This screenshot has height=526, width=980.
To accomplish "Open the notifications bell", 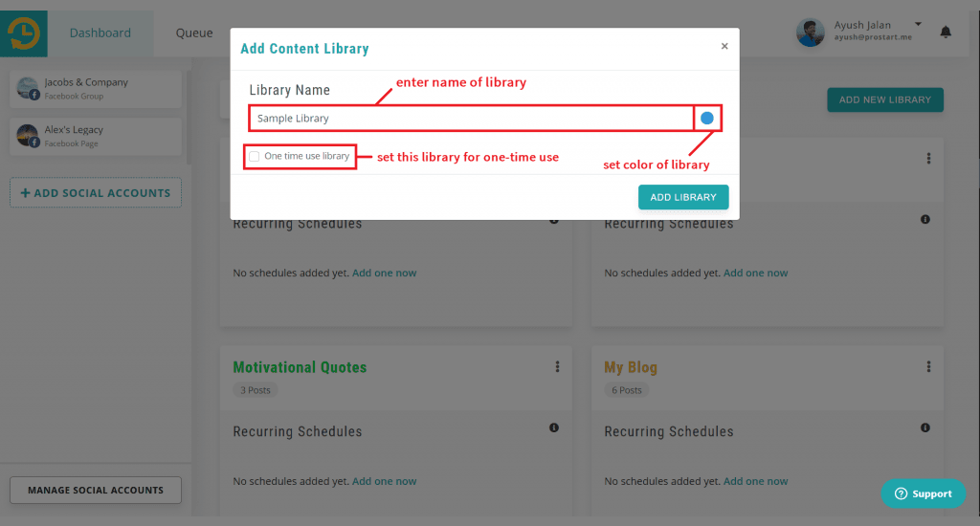I will pos(946,33).
